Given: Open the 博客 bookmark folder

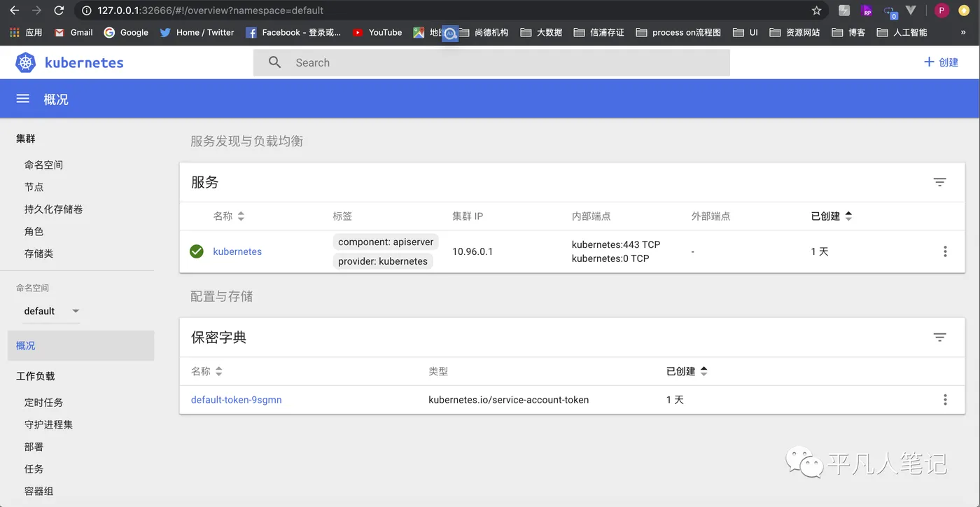Looking at the screenshot, I should point(848,32).
